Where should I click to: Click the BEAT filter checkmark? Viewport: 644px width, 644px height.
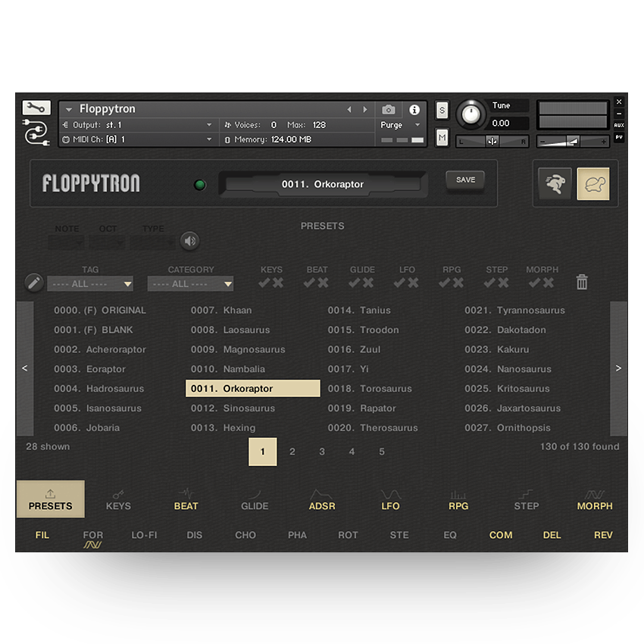[x=309, y=283]
